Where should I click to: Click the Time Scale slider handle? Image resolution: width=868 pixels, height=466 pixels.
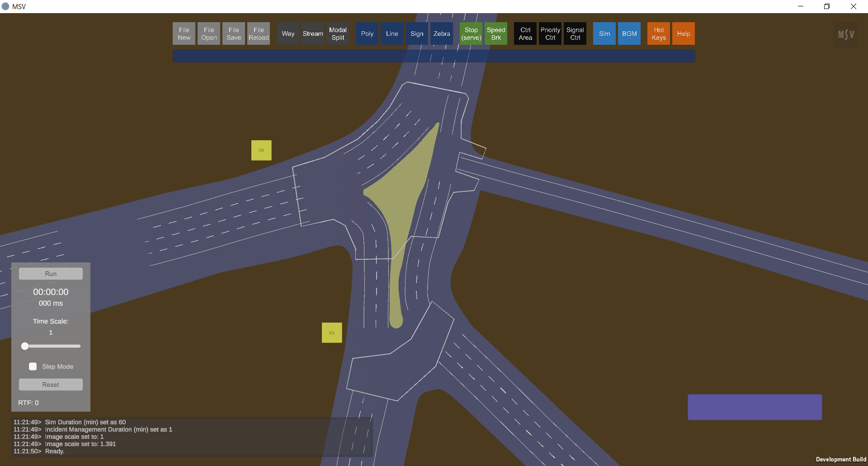(25, 346)
